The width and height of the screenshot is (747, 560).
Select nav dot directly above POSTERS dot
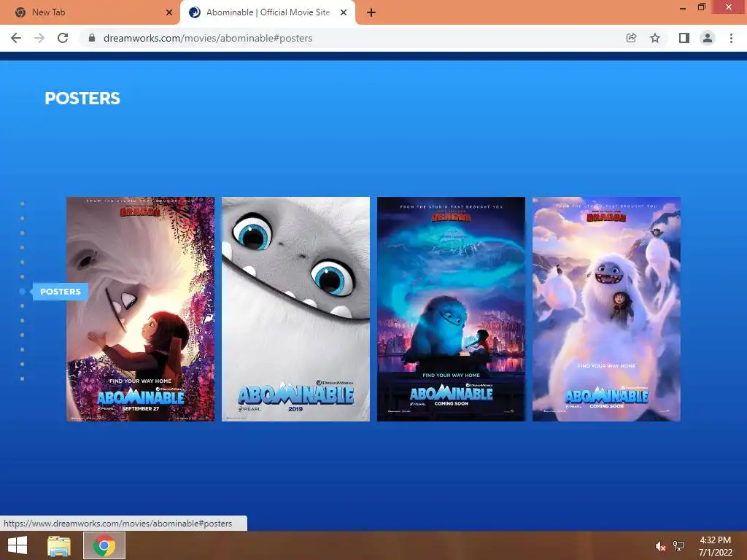(23, 276)
